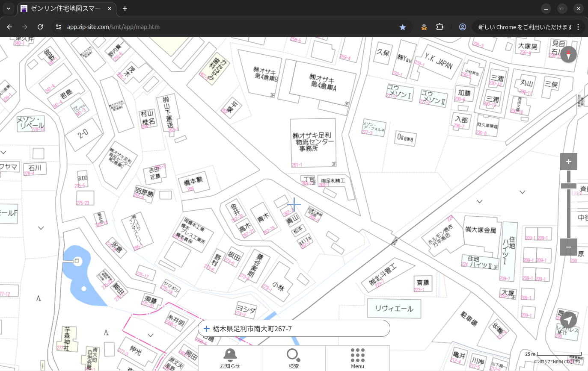Image resolution: width=588 pixels, height=371 pixels.
Task: Expand the chevron below ㈱オザキ足利物流センター事務所
Action: click(480, 202)
